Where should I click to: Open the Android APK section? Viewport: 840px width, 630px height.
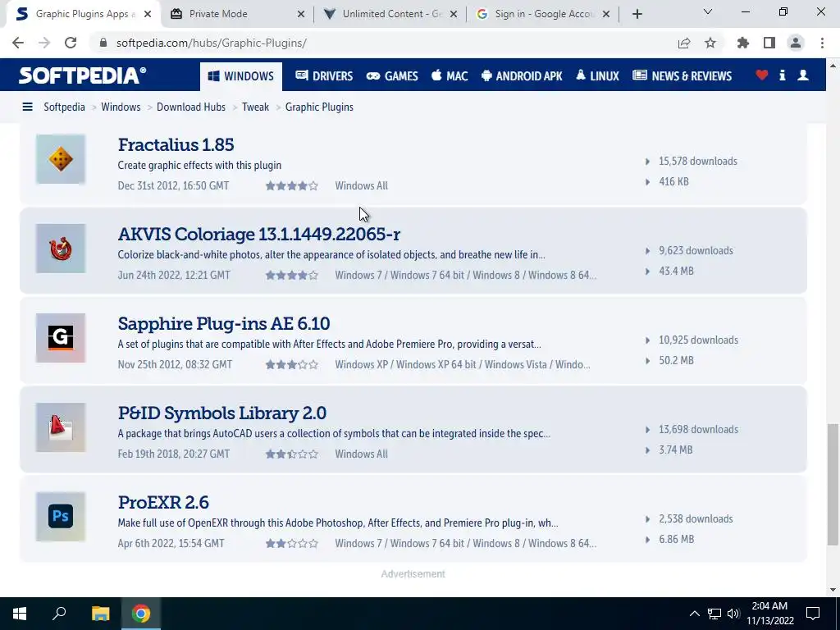522,76
